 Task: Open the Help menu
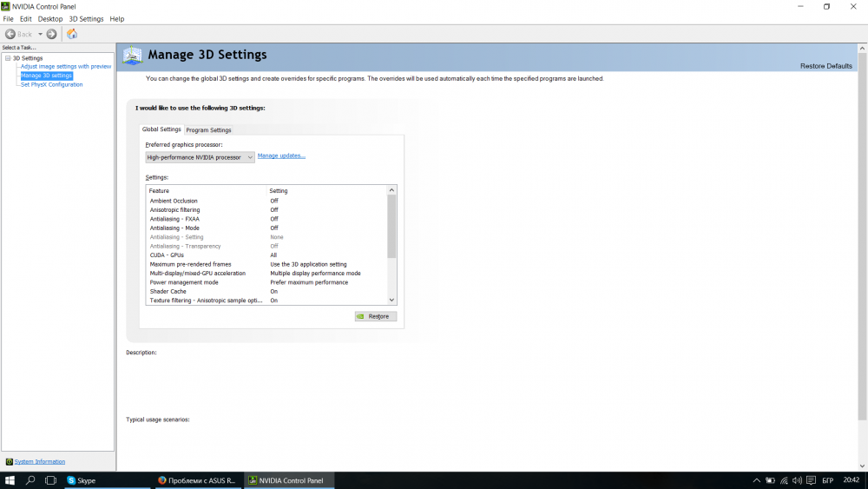click(117, 19)
